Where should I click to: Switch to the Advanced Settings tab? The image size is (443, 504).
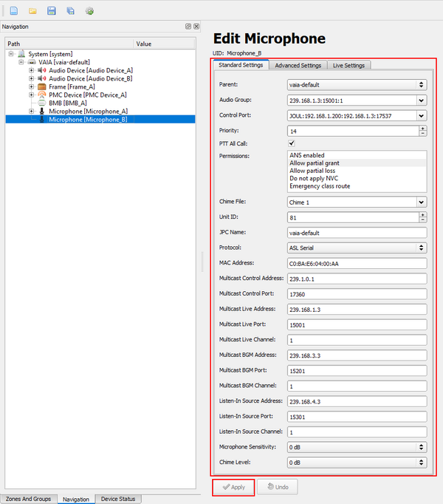[298, 65]
